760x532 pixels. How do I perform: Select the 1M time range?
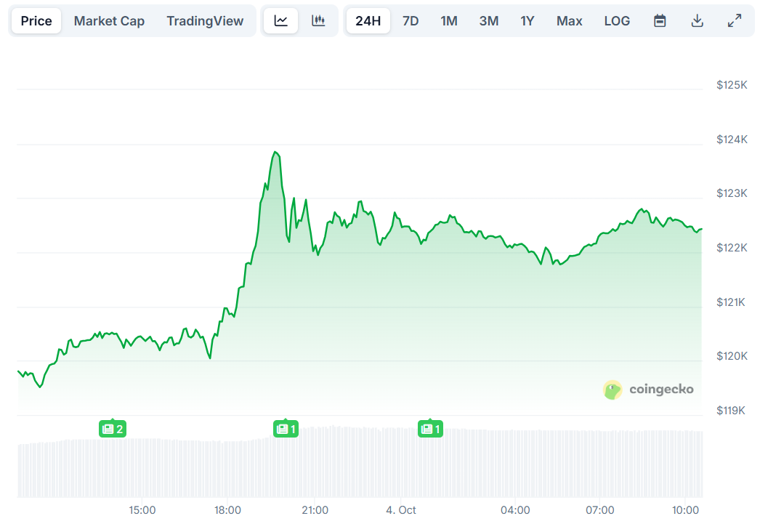449,21
